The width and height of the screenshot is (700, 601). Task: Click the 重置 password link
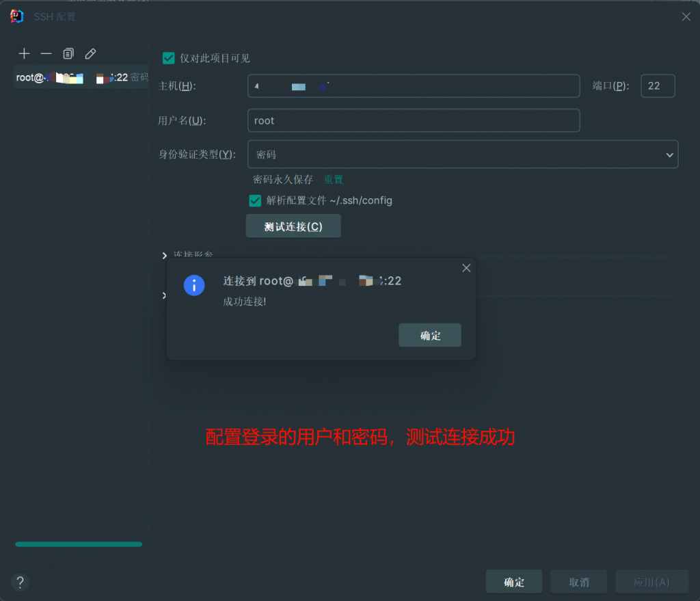coord(334,179)
